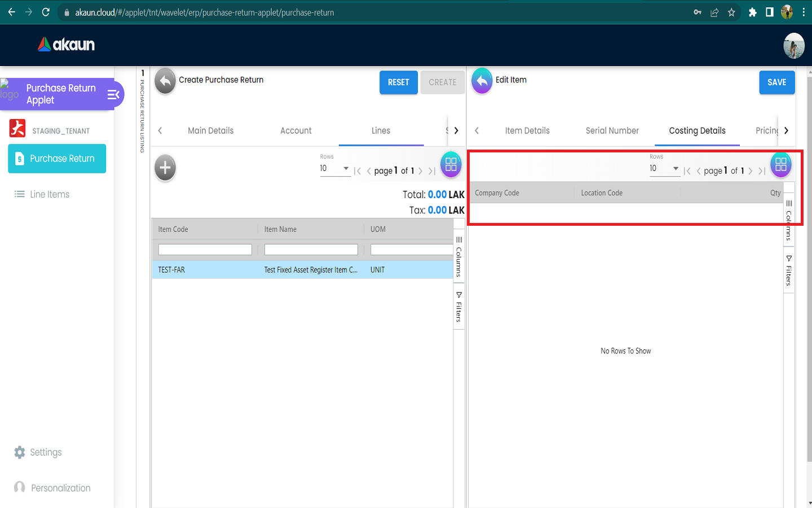Click the STAGING_TENANT tenant icon
The width and height of the screenshot is (812, 508).
click(17, 128)
